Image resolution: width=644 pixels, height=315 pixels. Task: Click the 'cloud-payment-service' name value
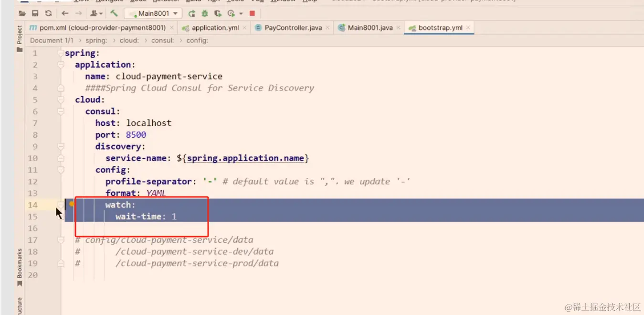169,76
